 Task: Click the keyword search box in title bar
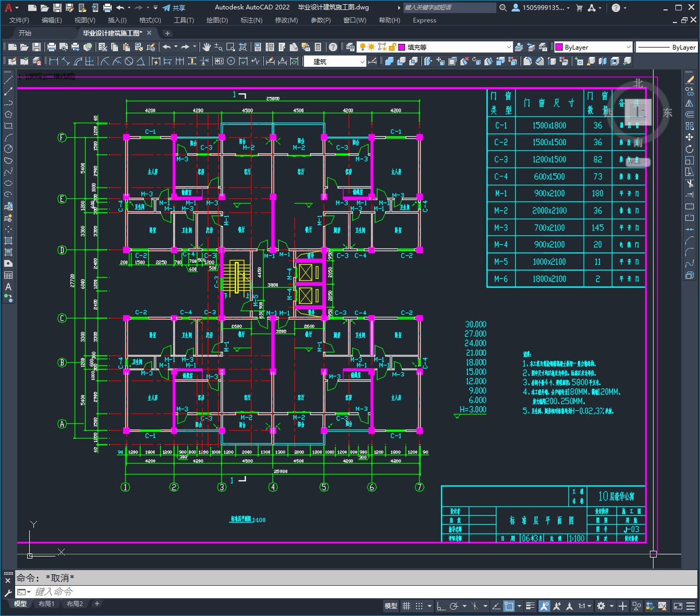tap(449, 8)
